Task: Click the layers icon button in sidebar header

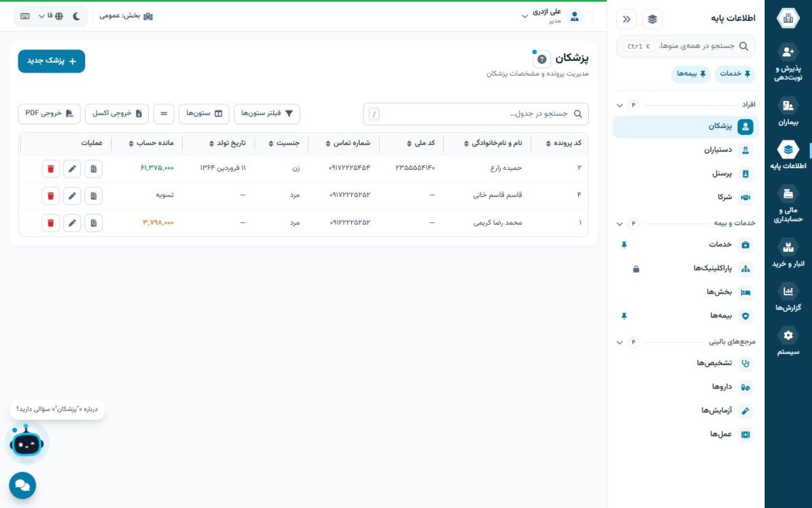Action: point(652,19)
